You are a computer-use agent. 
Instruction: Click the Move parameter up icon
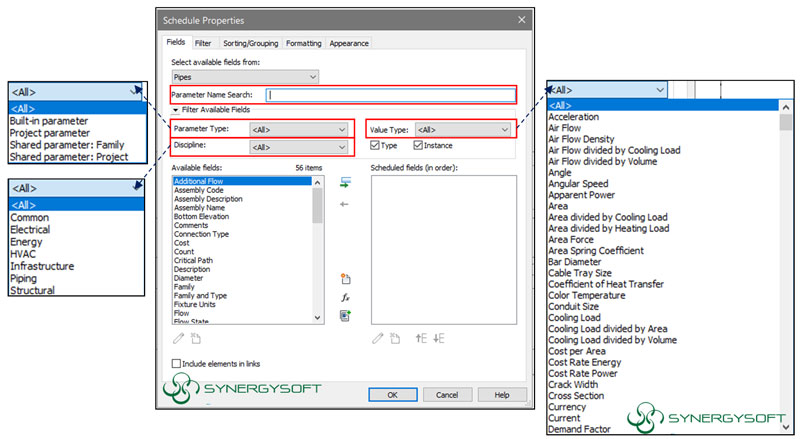[x=421, y=338]
